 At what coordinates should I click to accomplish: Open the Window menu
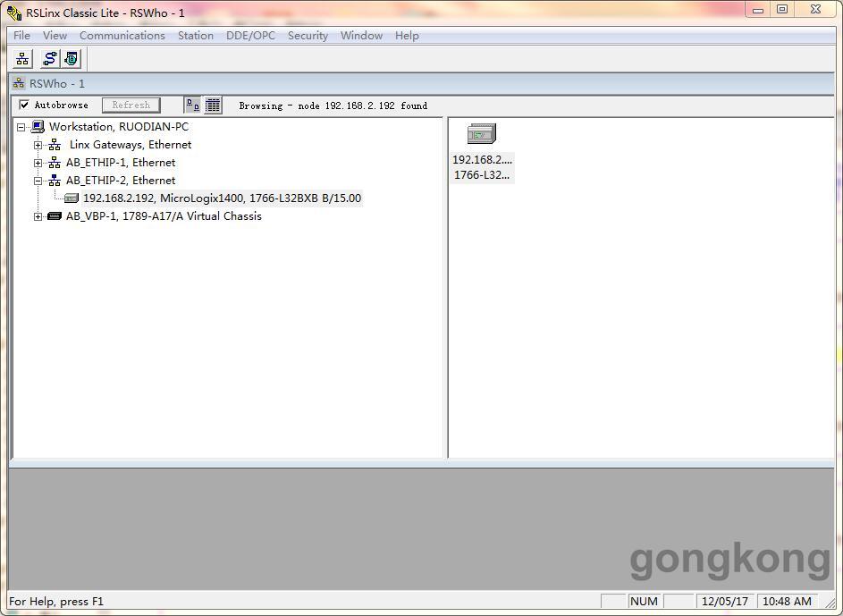pos(361,36)
